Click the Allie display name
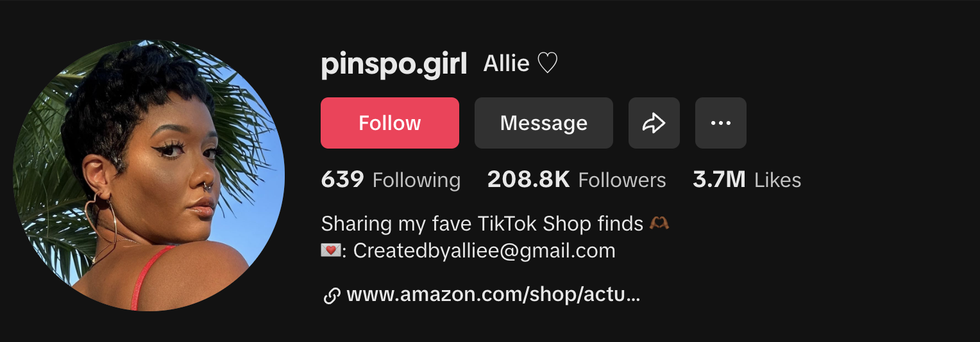Image resolution: width=980 pixels, height=342 pixels. [506, 63]
